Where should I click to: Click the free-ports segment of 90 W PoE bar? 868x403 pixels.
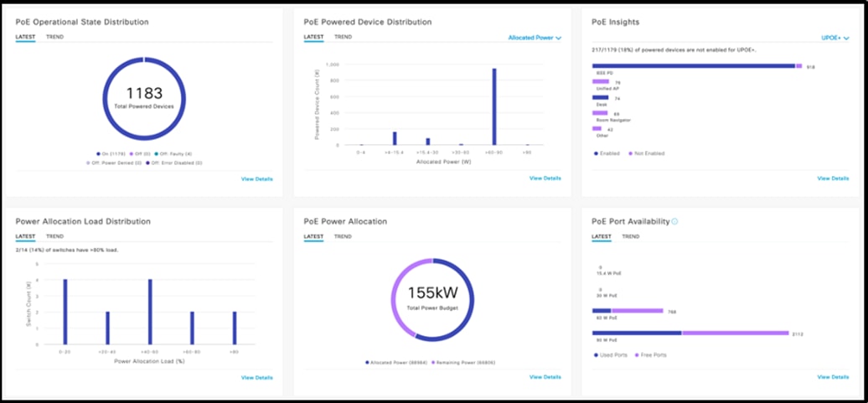[x=735, y=333]
